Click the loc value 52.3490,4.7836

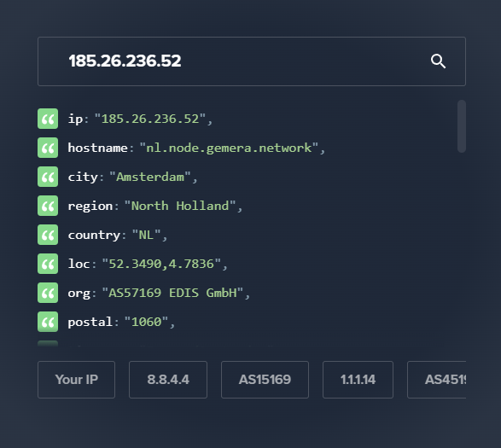click(161, 264)
